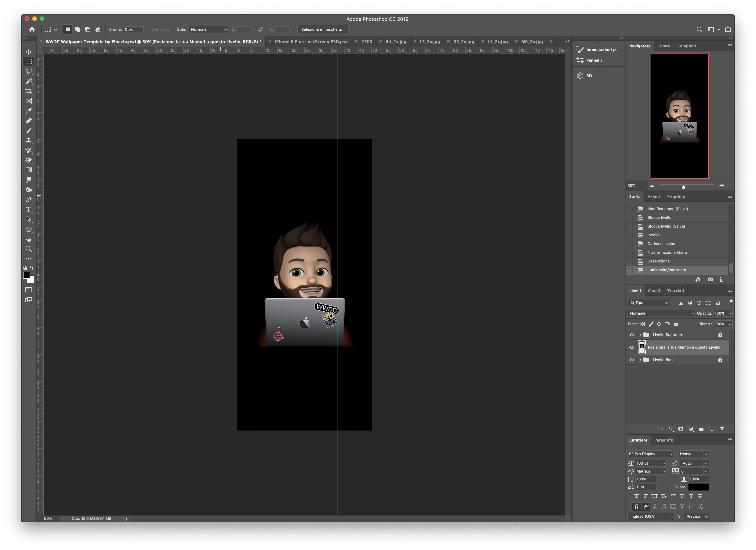Select the Eyedropper tool
Screen dimensions: 756x550
[x=29, y=111]
